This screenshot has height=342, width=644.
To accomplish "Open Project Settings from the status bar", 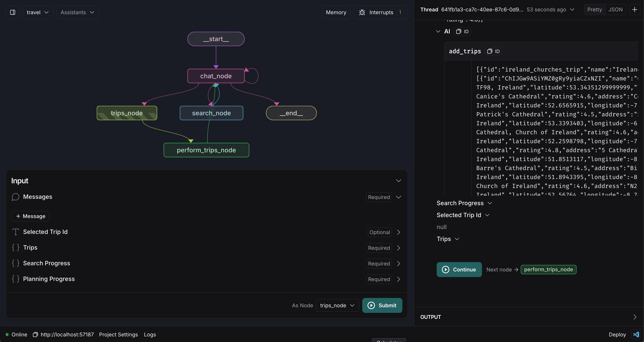I will [x=118, y=335].
